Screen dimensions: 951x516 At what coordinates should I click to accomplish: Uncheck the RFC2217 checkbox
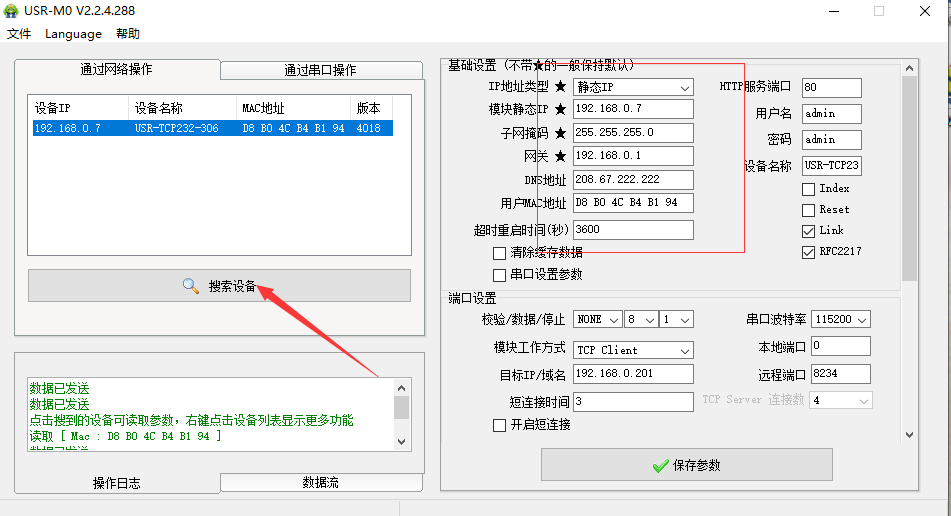(x=808, y=252)
